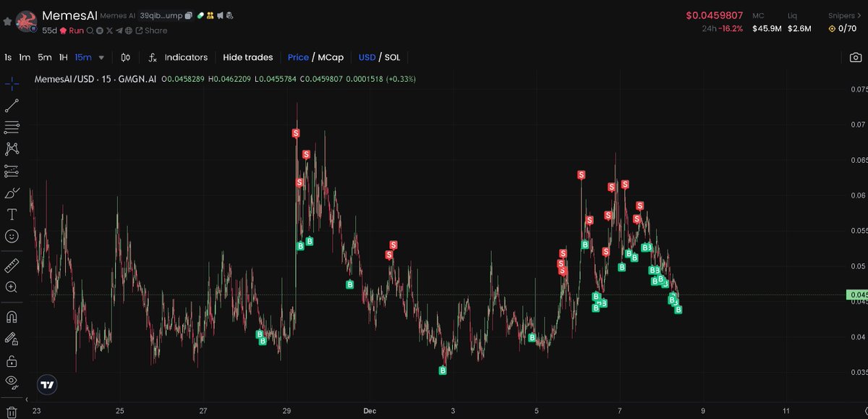
Task: Click Hide trades button
Action: click(x=248, y=57)
